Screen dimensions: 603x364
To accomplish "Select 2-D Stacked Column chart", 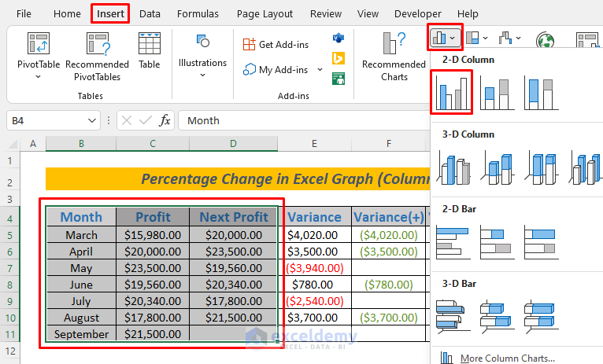I will (498, 94).
